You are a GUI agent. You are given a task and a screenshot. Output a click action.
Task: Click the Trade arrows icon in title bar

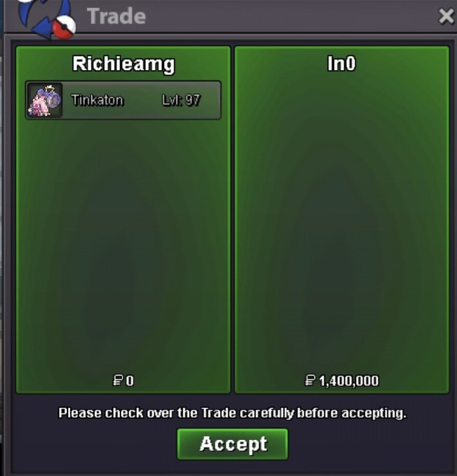[x=42, y=18]
